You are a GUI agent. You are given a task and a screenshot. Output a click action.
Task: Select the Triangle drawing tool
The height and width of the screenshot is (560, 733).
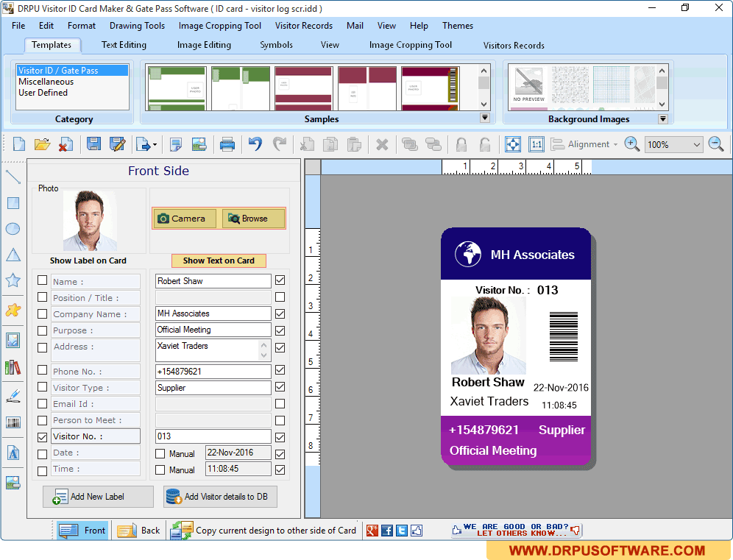(x=13, y=255)
